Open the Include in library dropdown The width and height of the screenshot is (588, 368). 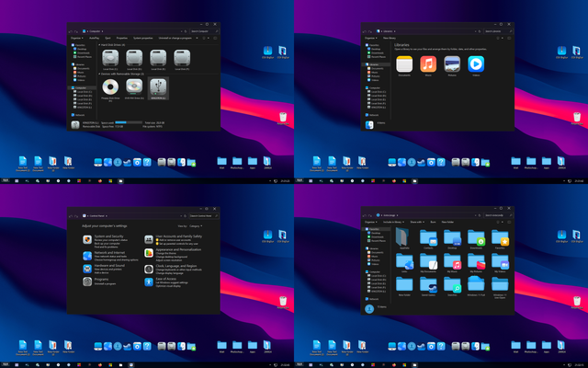click(x=393, y=222)
